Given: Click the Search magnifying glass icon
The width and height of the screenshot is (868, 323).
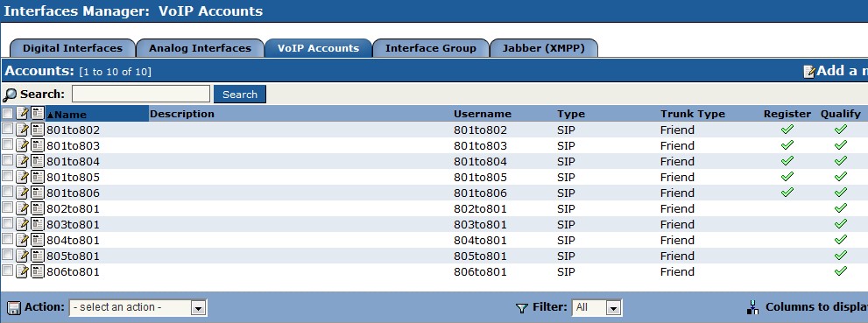Looking at the screenshot, I should tap(10, 95).
